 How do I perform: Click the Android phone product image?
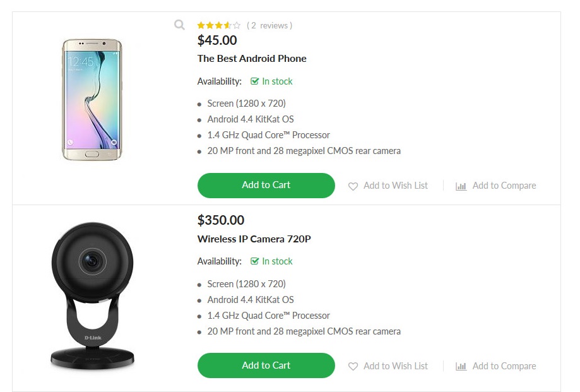pyautogui.click(x=92, y=100)
